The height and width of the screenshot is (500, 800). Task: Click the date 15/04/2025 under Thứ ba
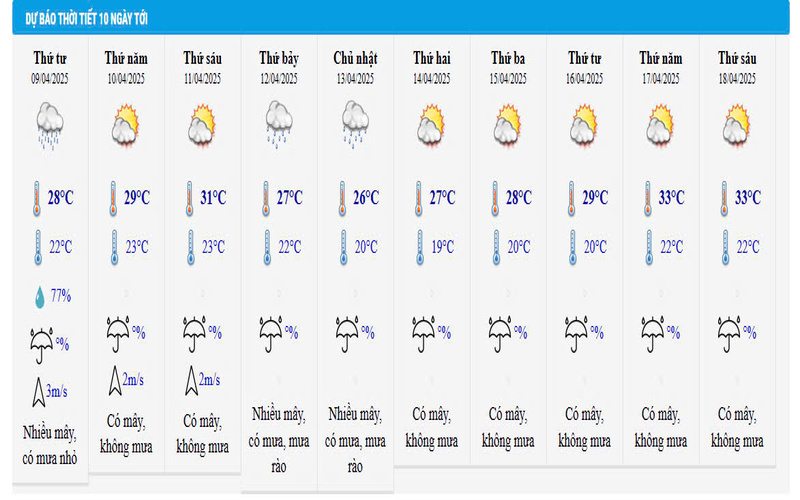pos(508,78)
